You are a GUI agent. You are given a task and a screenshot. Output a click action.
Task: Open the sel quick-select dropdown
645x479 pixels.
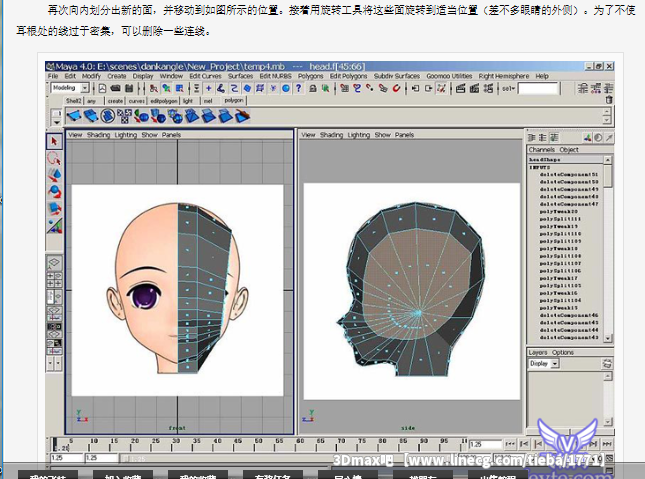tap(509, 88)
